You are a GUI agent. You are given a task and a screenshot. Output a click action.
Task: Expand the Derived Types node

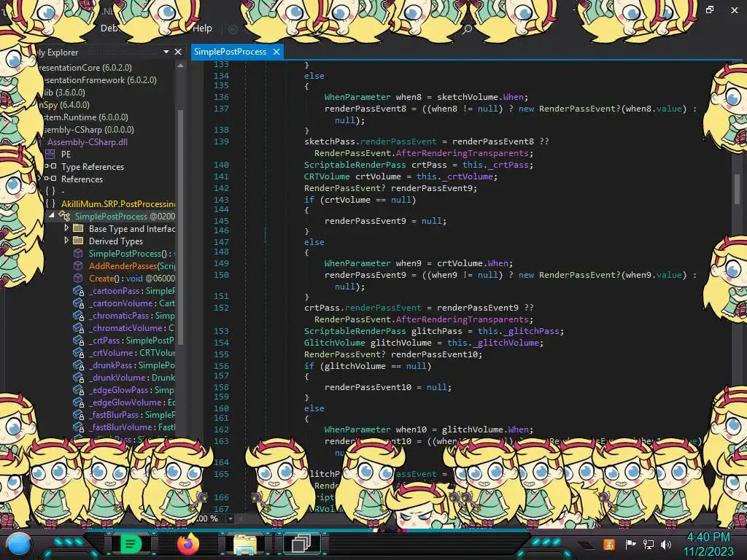[x=66, y=241]
